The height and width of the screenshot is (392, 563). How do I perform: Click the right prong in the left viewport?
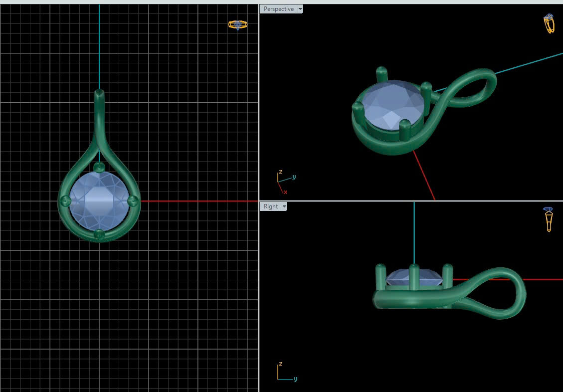click(x=133, y=200)
